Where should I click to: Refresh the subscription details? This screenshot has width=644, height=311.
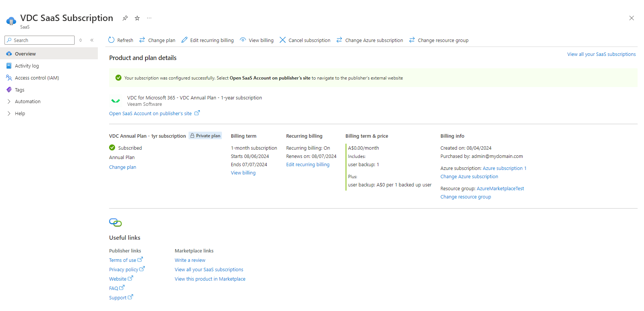121,40
